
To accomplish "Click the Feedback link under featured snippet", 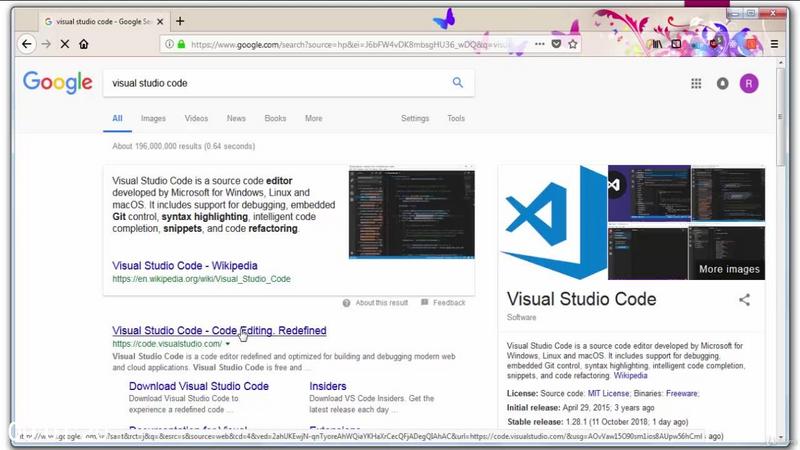I will (449, 303).
